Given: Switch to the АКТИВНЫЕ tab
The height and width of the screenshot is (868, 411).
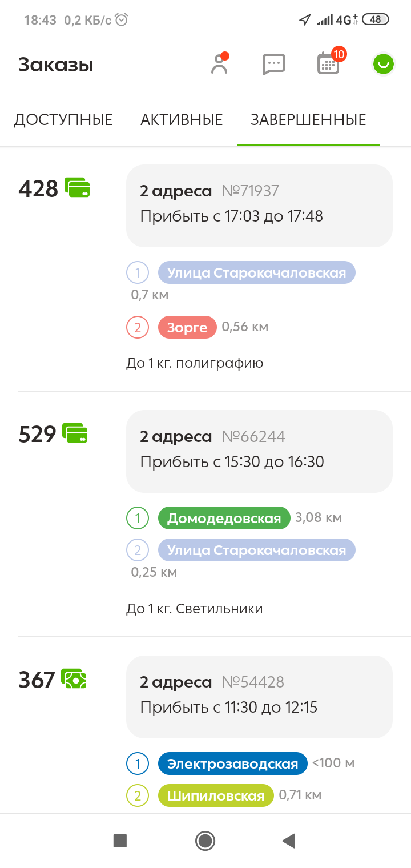Looking at the screenshot, I should tap(182, 120).
